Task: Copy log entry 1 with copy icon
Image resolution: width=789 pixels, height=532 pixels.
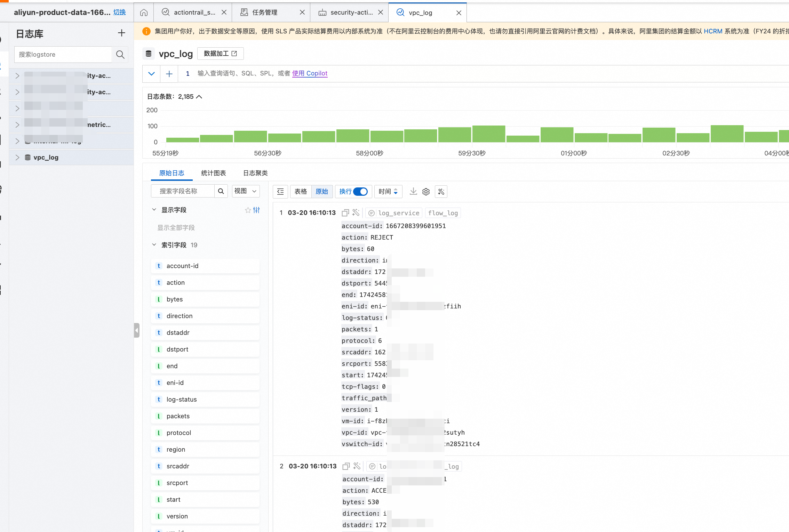Action: tap(345, 213)
